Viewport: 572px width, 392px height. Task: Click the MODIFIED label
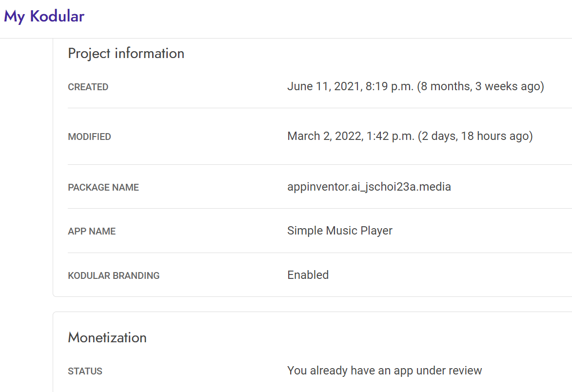coord(89,137)
